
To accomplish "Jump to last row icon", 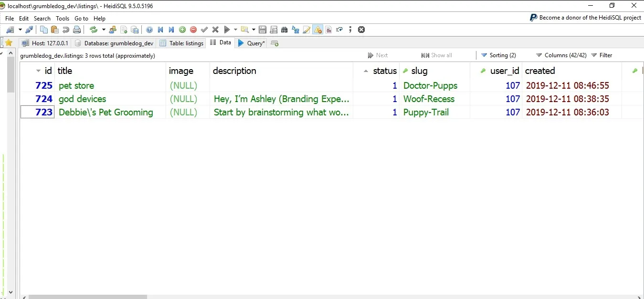I will 171,30.
